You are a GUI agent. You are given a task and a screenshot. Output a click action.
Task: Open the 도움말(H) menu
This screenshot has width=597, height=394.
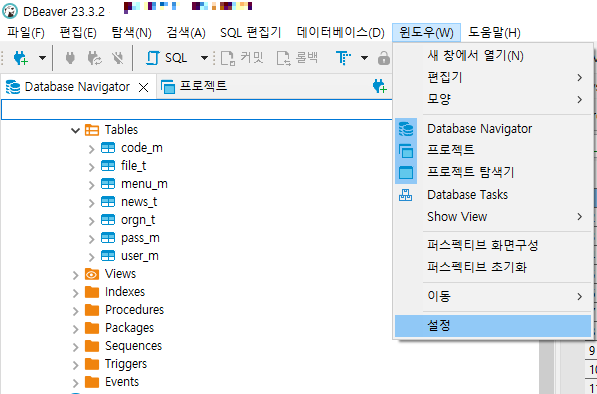pyautogui.click(x=494, y=33)
